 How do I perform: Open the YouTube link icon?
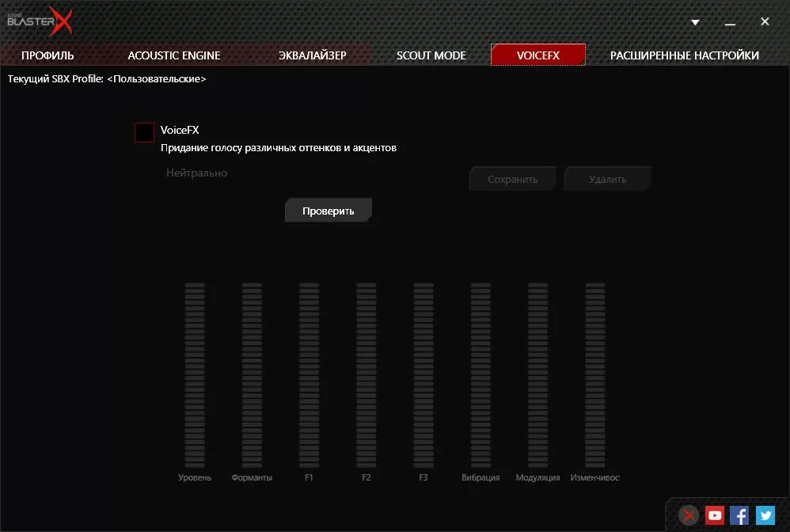coord(715,515)
